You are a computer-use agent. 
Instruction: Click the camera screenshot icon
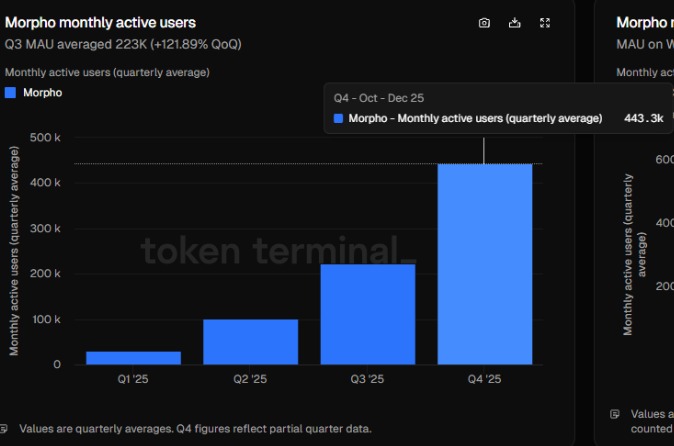coord(484,23)
